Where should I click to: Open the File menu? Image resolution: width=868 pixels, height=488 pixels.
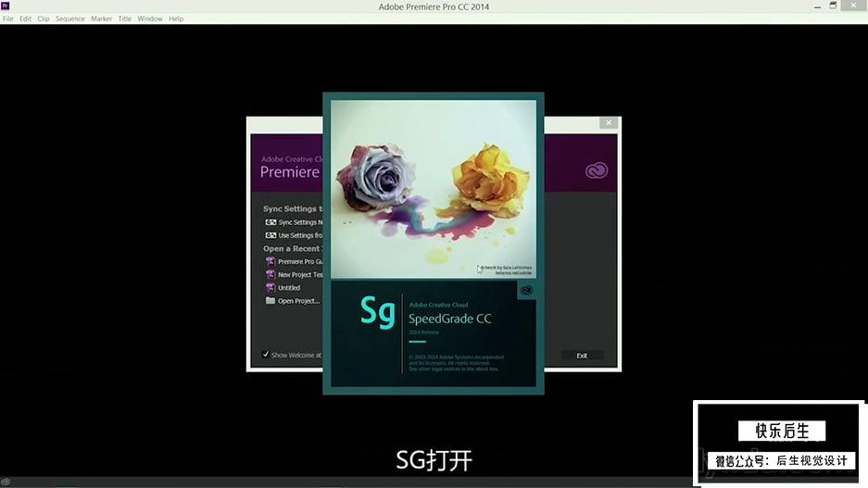pos(7,19)
